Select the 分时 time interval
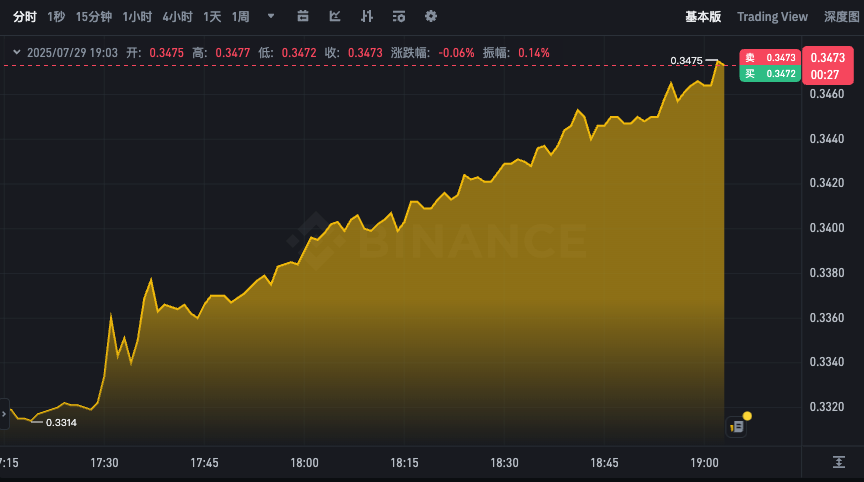The height and width of the screenshot is (482, 864). click(x=25, y=16)
